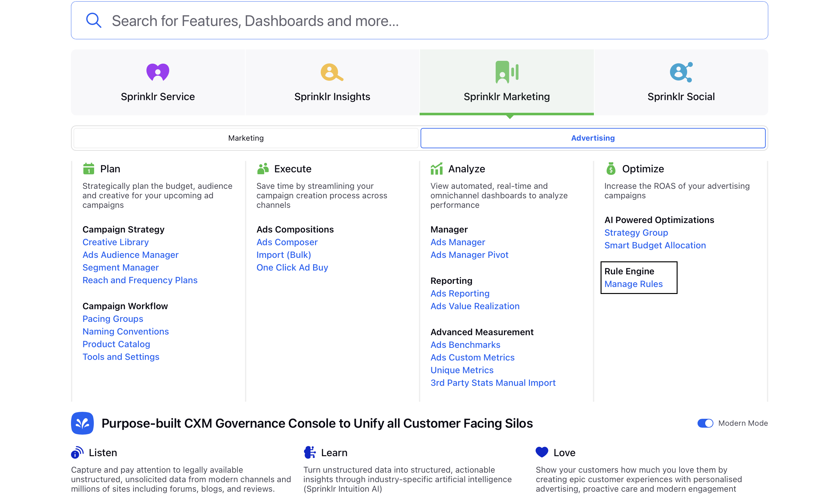Click the Sprinklr Social network icon

point(681,72)
